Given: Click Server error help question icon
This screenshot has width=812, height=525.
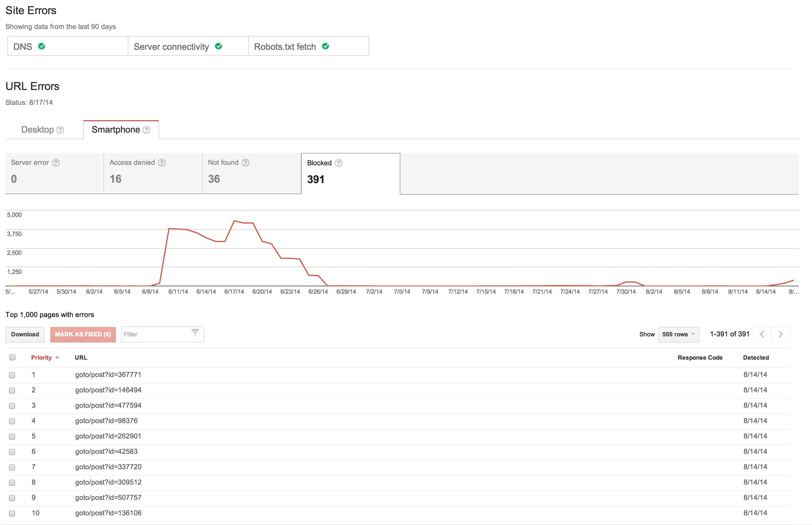Looking at the screenshot, I should tap(56, 163).
